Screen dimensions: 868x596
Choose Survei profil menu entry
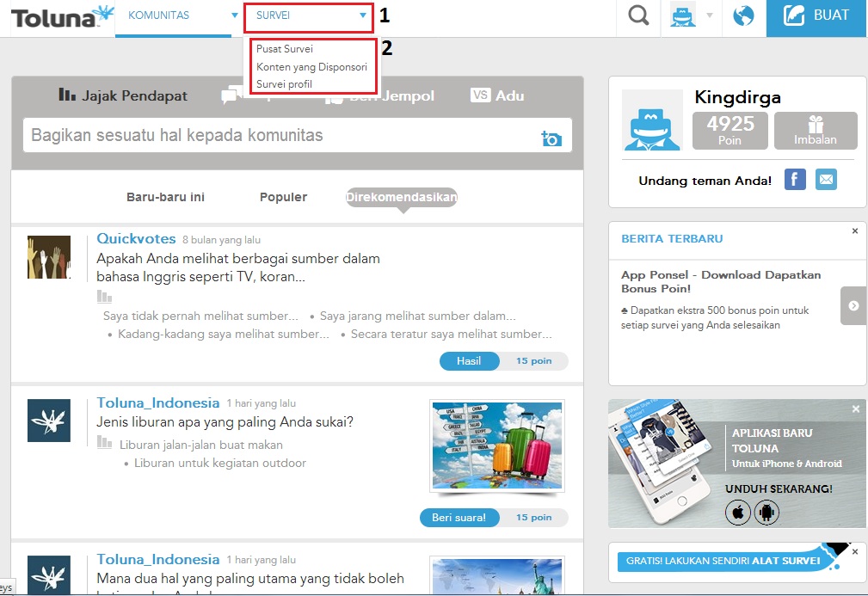click(284, 84)
